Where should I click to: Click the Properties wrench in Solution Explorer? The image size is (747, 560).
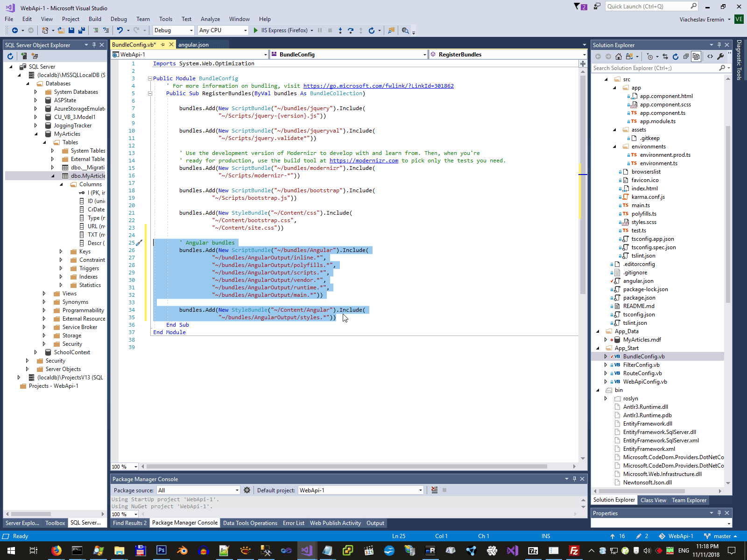(x=720, y=56)
